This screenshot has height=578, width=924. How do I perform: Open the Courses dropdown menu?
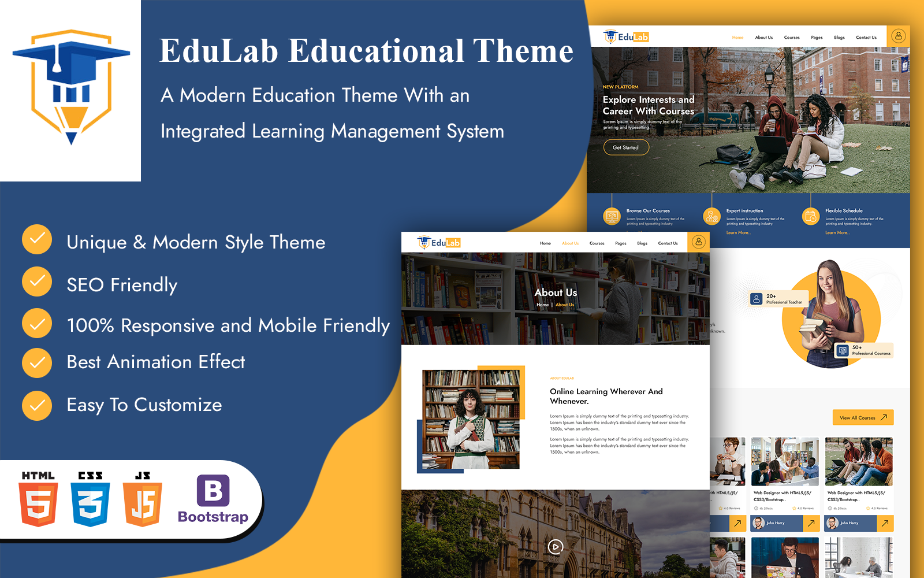792,36
